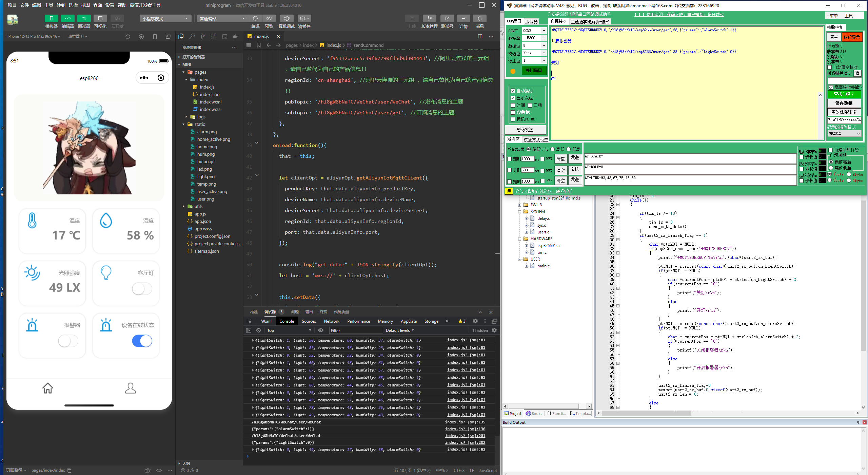The image size is (868, 475).
Task: Tap the home icon in phone tab bar
Action: tap(48, 388)
